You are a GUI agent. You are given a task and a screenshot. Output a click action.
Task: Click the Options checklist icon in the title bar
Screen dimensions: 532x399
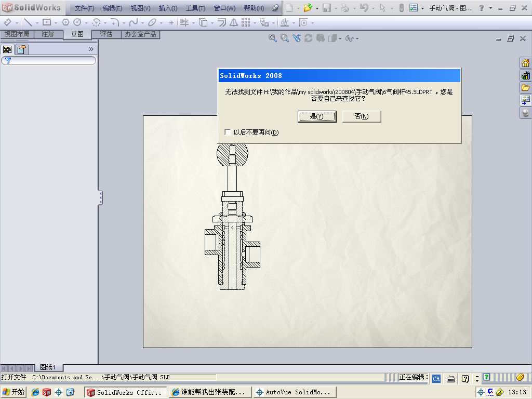coord(413,7)
